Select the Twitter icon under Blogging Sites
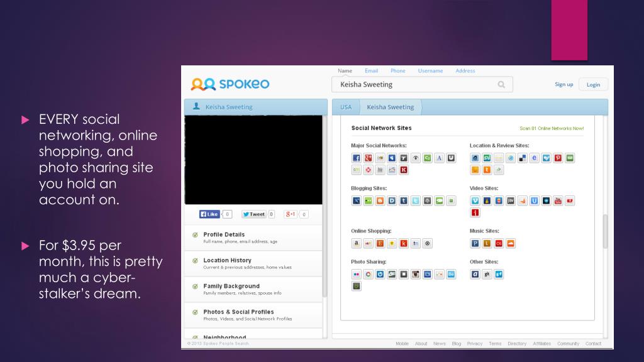This screenshot has height=362, width=644. (x=416, y=200)
